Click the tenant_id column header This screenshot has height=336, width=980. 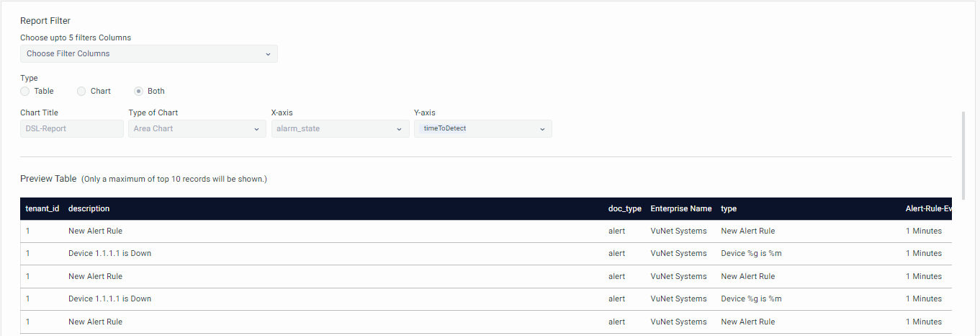pyautogui.click(x=42, y=209)
